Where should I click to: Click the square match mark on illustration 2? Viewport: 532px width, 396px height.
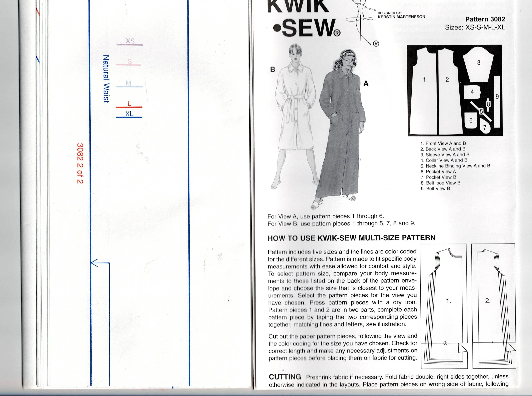(493, 342)
